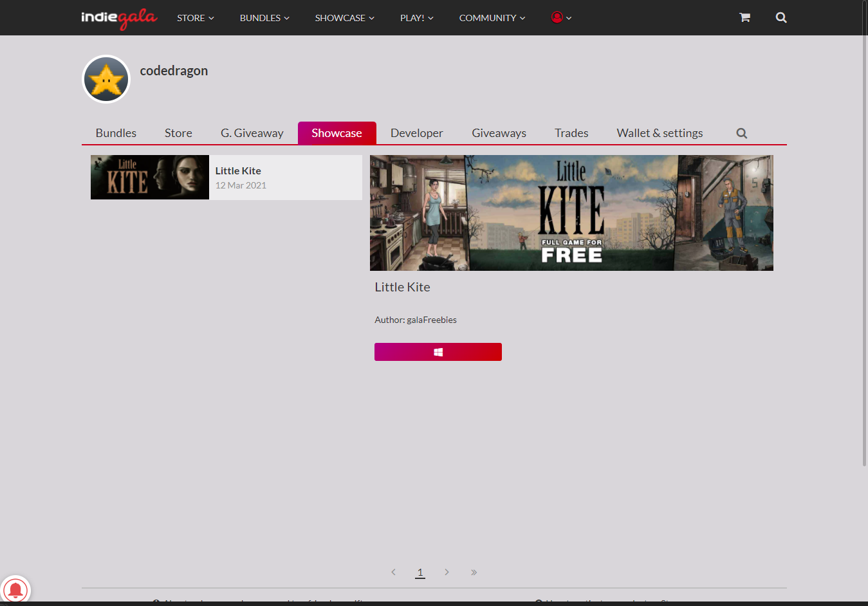Go to previous page arrow
The image size is (868, 606).
coord(394,572)
